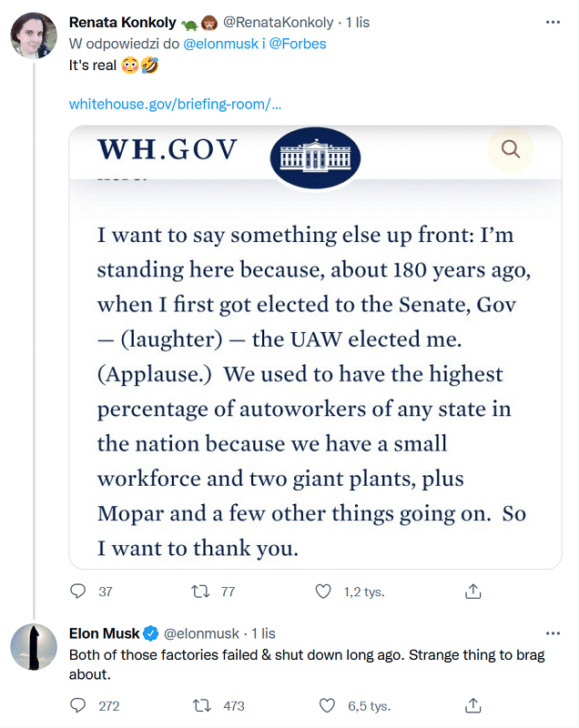Image resolution: width=579 pixels, height=728 pixels.
Task: Open Elon Musk's profile avatar
Action: (34, 646)
